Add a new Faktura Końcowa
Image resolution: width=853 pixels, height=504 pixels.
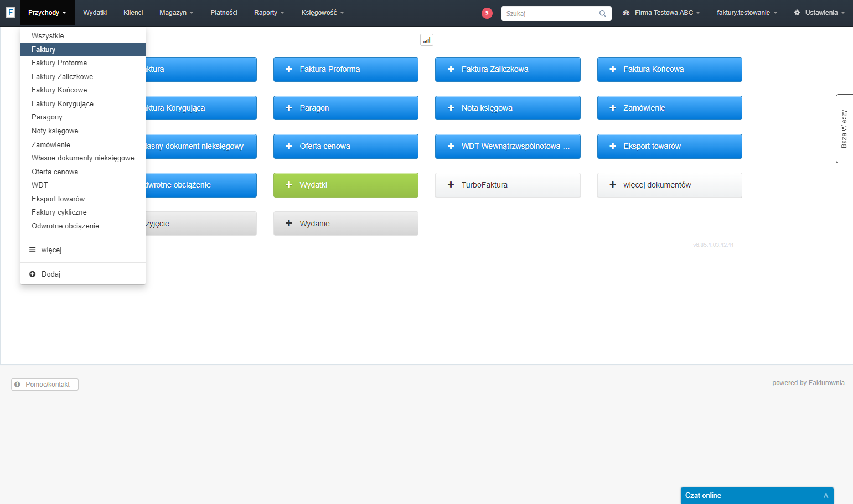670,69
